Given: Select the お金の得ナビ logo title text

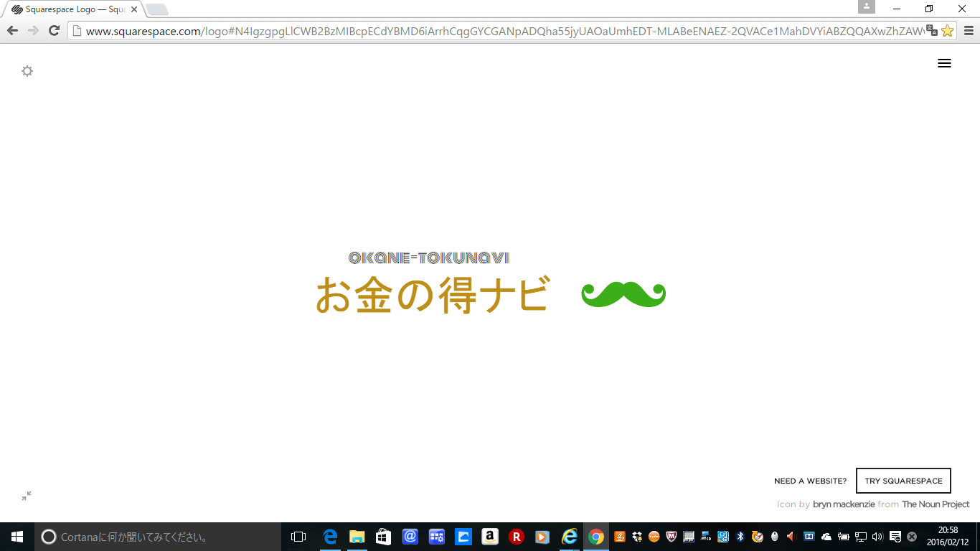Looking at the screenshot, I should click(x=432, y=295).
